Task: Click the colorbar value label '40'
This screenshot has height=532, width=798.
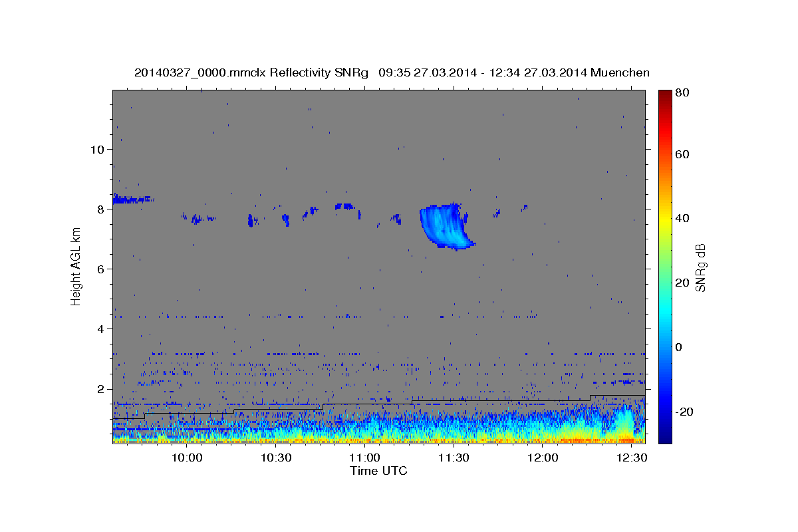Action: click(x=682, y=218)
